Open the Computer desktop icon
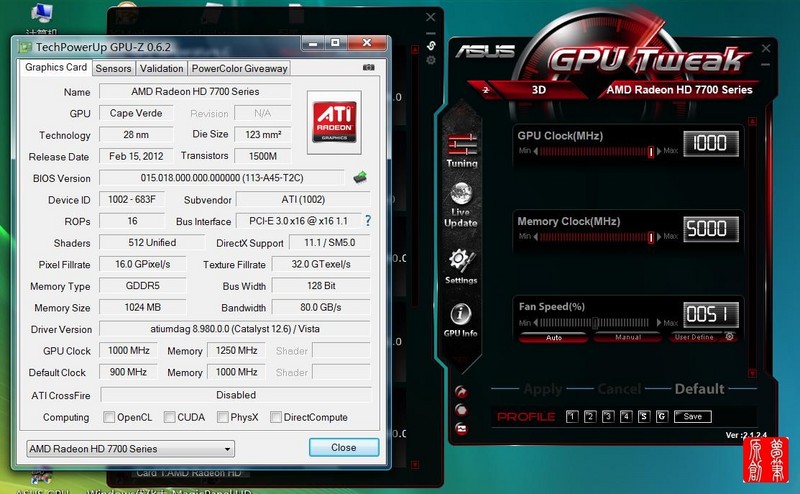Image resolution: width=800 pixels, height=494 pixels. 42,18
